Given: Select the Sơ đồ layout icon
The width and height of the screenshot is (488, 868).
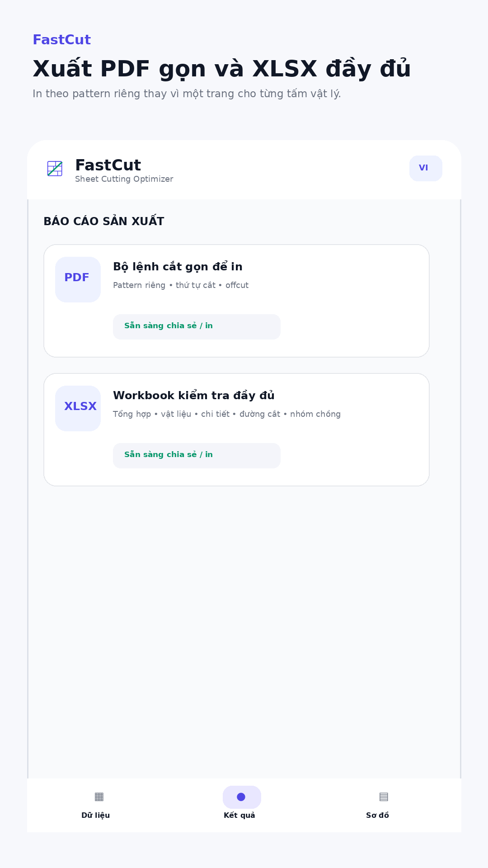Looking at the screenshot, I should pos(384,797).
